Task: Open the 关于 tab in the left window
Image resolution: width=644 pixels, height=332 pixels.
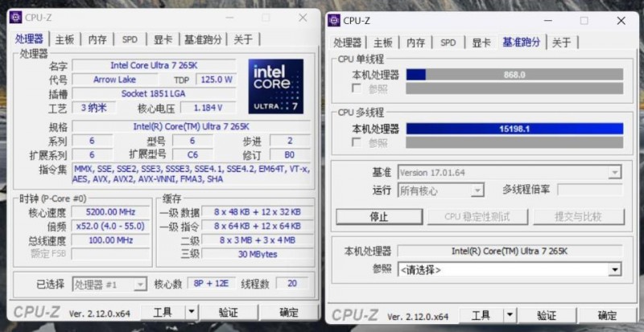Action: click(243, 39)
